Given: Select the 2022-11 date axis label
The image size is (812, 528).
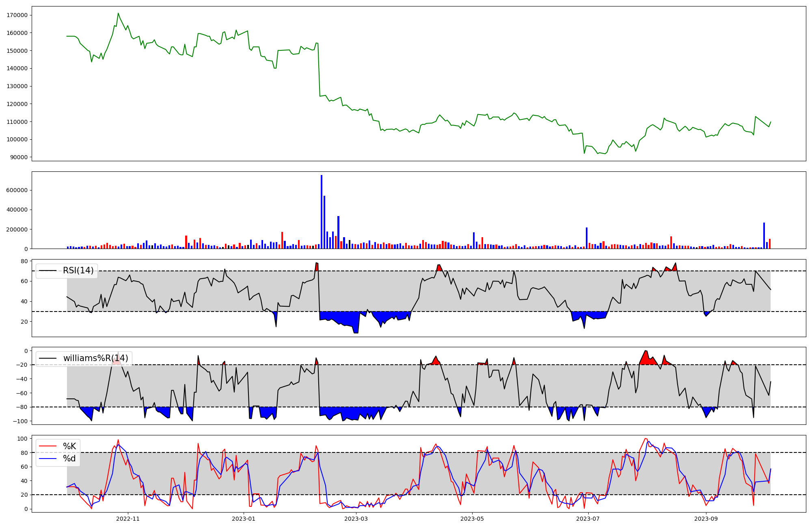Looking at the screenshot, I should click(128, 519).
